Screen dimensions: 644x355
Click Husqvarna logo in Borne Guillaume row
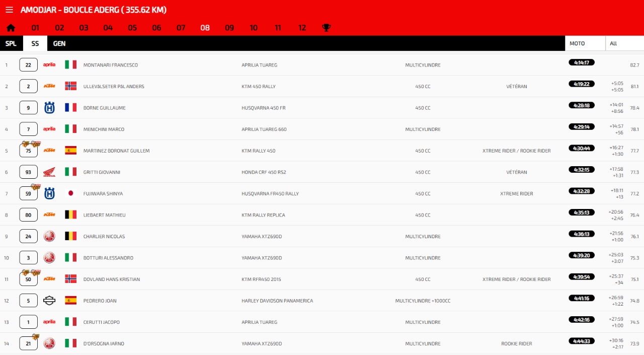coord(49,108)
